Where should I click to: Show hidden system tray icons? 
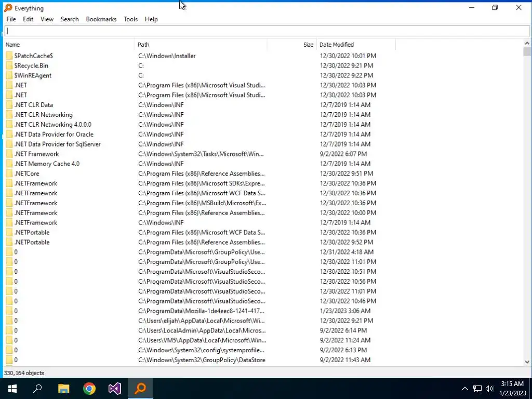[465, 389]
